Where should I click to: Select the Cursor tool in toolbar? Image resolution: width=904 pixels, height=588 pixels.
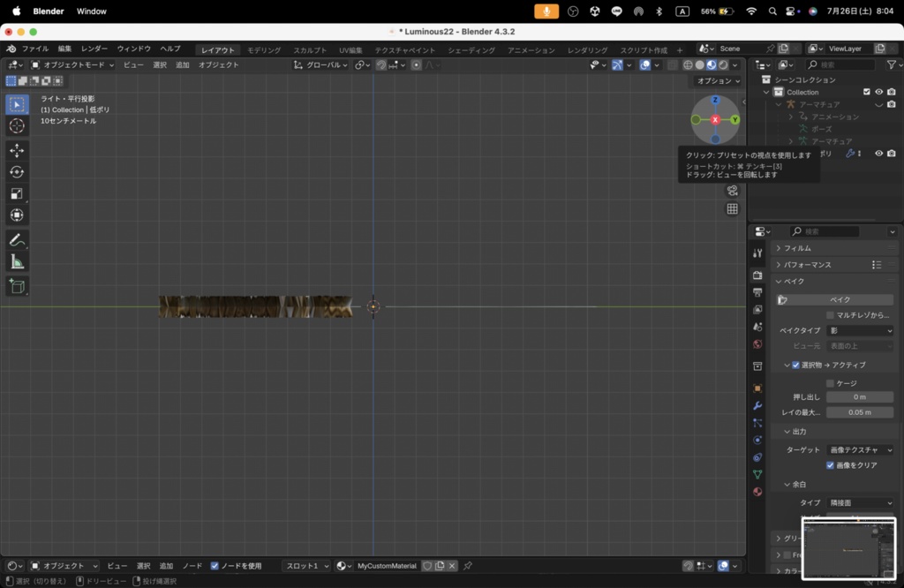click(17, 125)
